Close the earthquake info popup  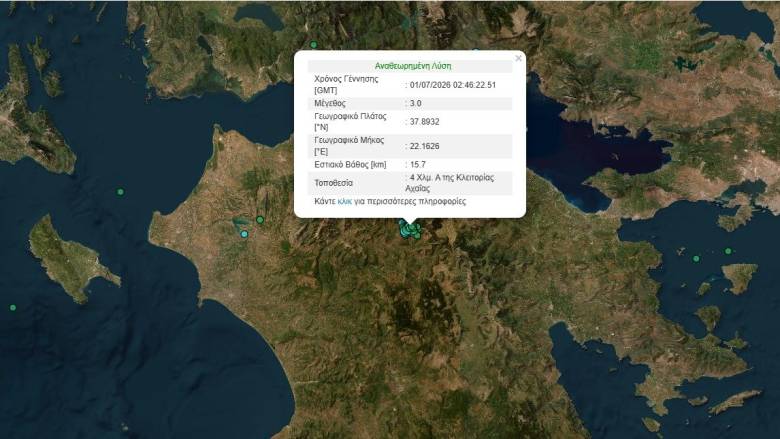click(518, 58)
